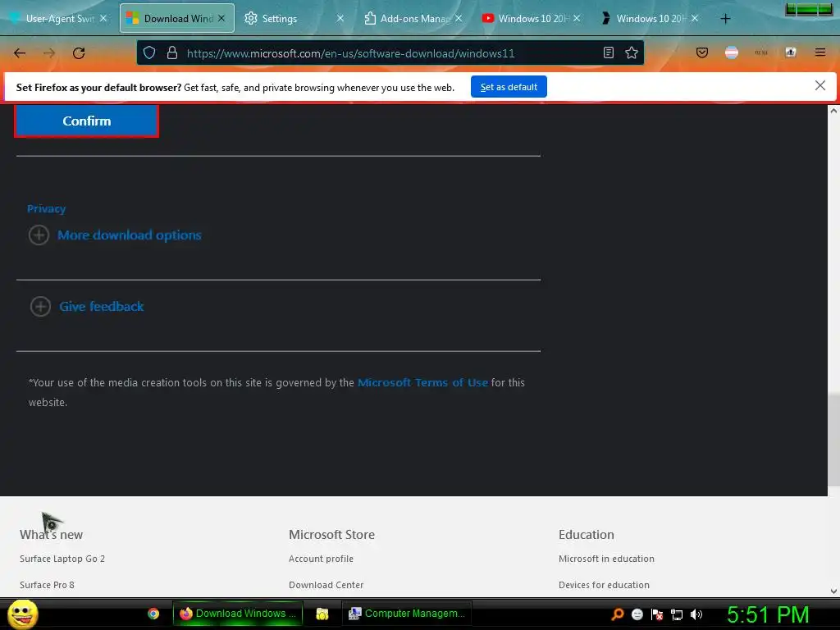840x630 pixels.
Task: Switch to Computer Management taskbar button
Action: point(407,614)
